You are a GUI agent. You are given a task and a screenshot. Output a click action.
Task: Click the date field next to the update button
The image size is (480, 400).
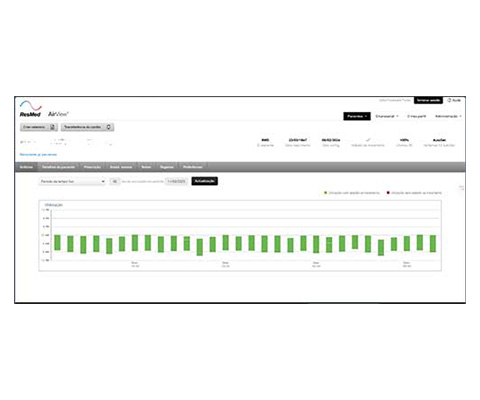click(177, 181)
